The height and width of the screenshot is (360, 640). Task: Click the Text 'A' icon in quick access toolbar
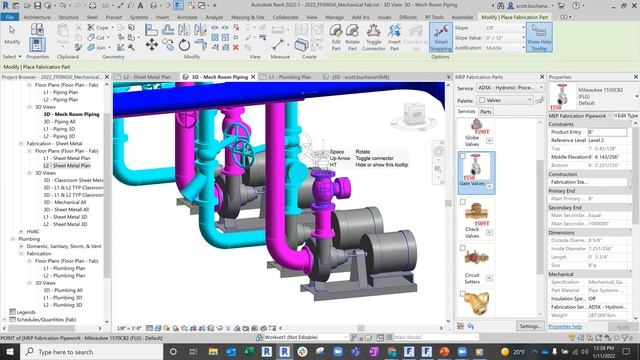click(140, 6)
